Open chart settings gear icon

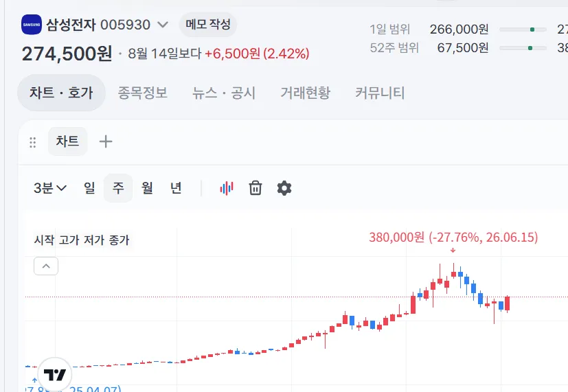coord(284,188)
